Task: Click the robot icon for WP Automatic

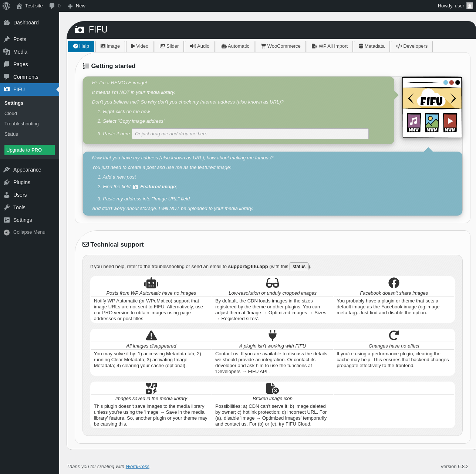Action: [151, 283]
